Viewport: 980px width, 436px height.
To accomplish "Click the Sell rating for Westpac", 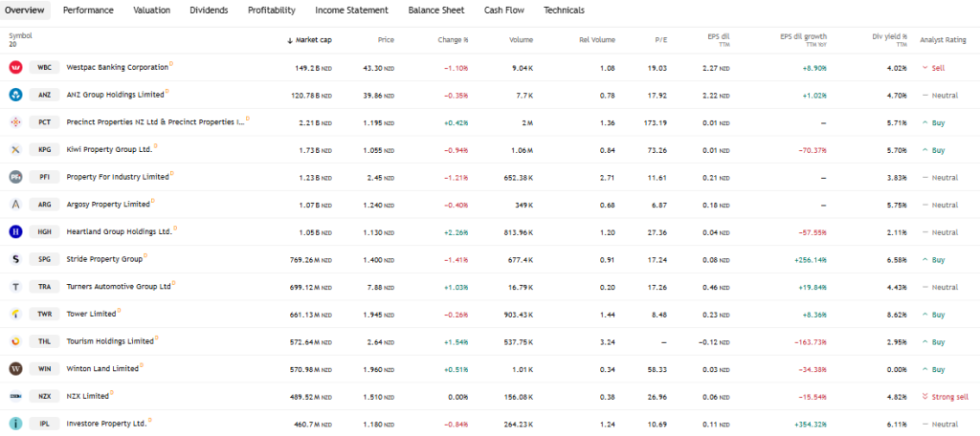I will (933, 68).
